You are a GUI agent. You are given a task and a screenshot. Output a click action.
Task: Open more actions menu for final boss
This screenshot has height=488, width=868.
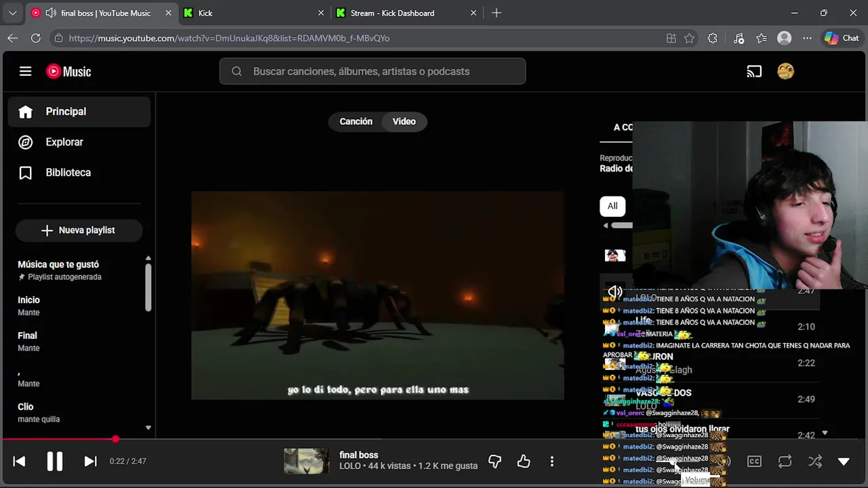point(552,462)
